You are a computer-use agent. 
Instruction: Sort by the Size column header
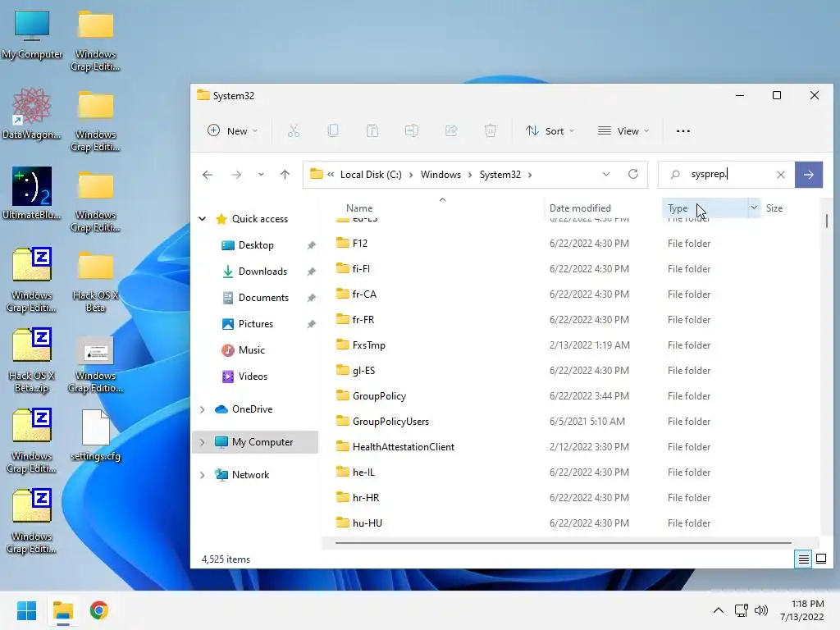[774, 208]
